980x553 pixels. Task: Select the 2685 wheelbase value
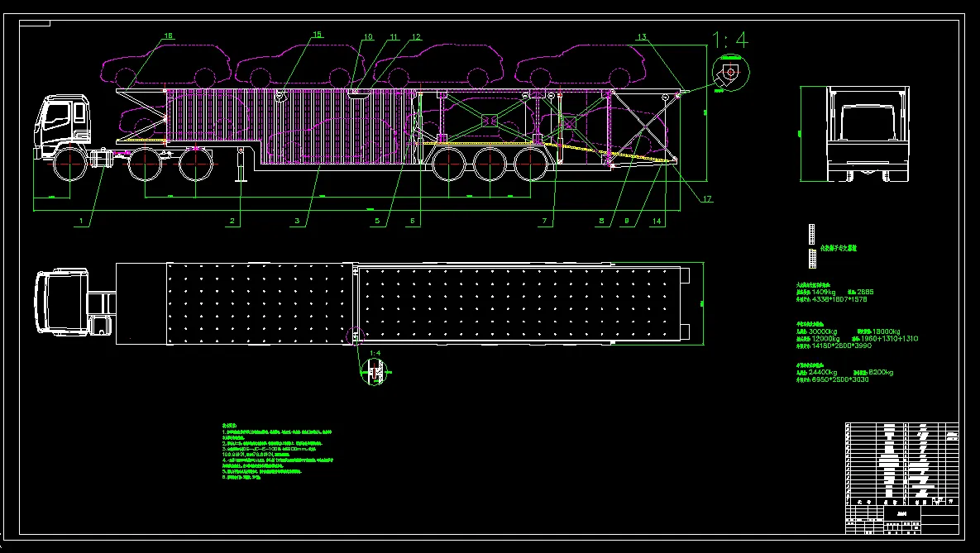[866, 292]
